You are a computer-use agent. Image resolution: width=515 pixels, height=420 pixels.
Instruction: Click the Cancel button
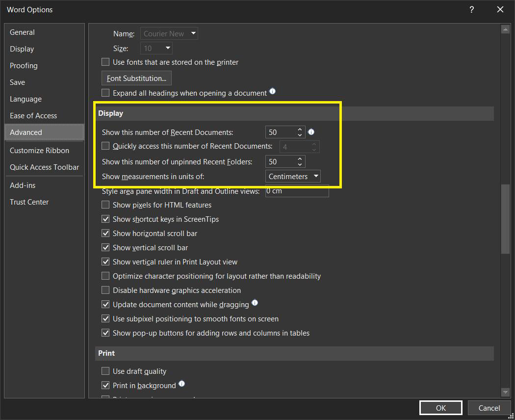(x=489, y=408)
